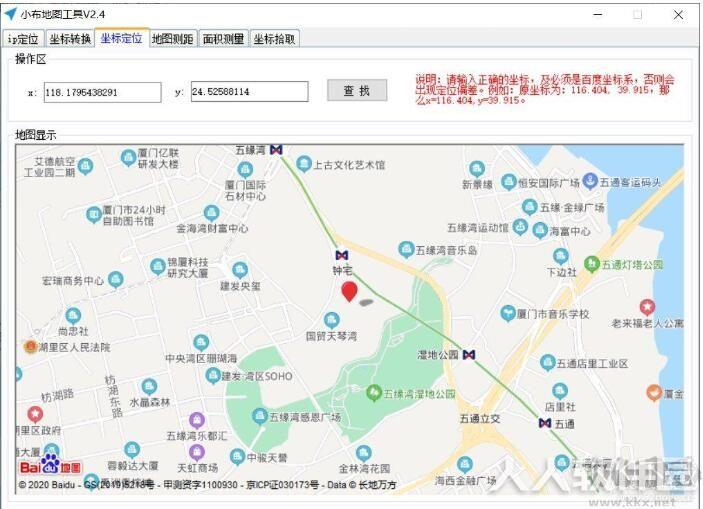This screenshot has width=703, height=509.
Task: Click the 五缘湾运动馆 marker icon
Action: pos(520,226)
